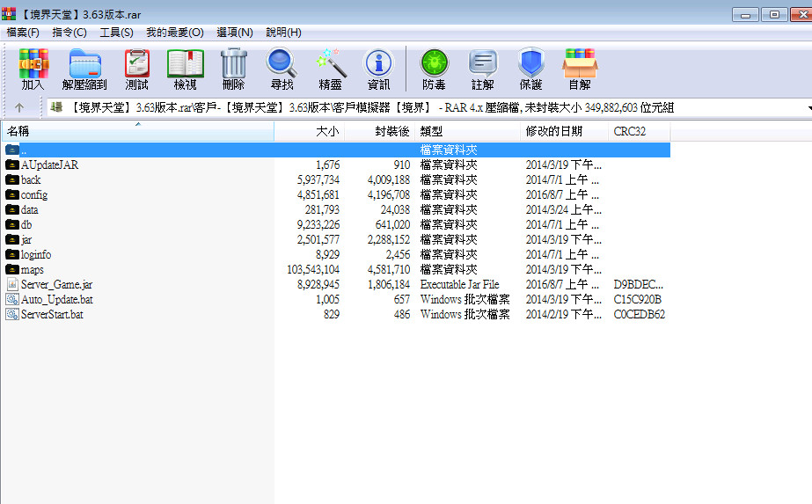Viewport: 812px width, 504px height.
Task: Open the 檔案(F) menu
Action: pyautogui.click(x=23, y=33)
